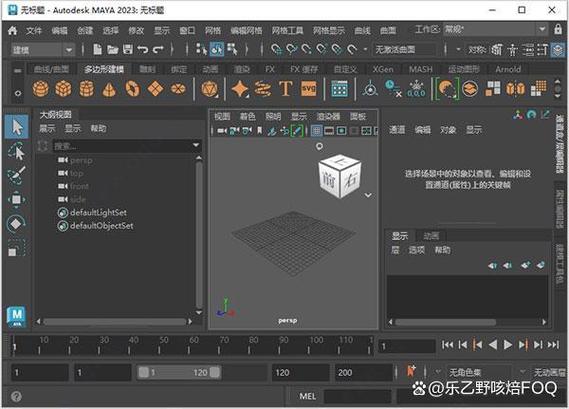The width and height of the screenshot is (569, 409).
Task: Open the shelf tab menu button
Action: coord(17,70)
